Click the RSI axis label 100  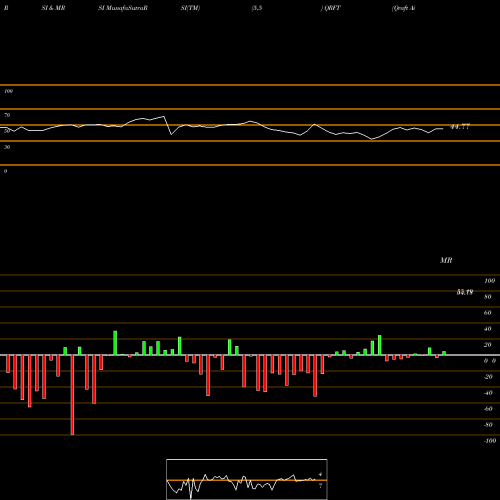8,91
